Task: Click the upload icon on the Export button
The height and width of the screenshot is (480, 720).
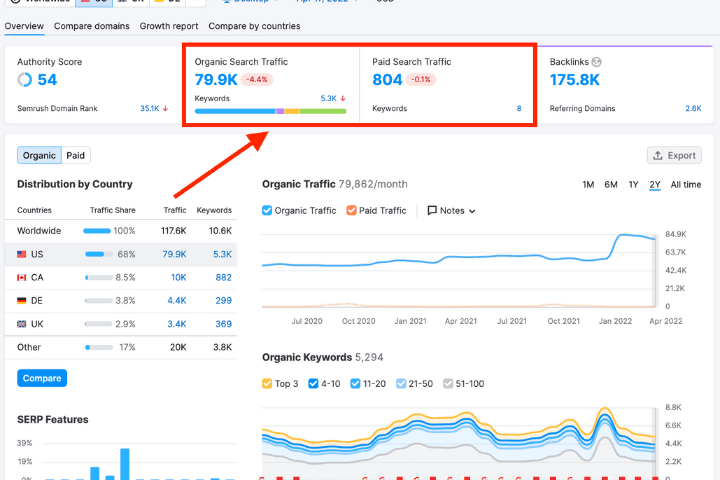Action: (657, 155)
